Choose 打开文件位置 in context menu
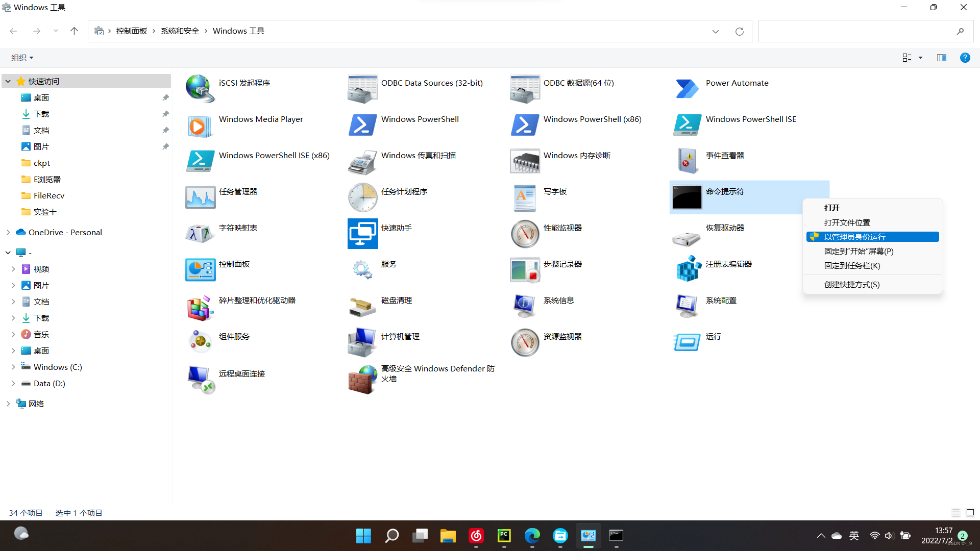 point(847,222)
